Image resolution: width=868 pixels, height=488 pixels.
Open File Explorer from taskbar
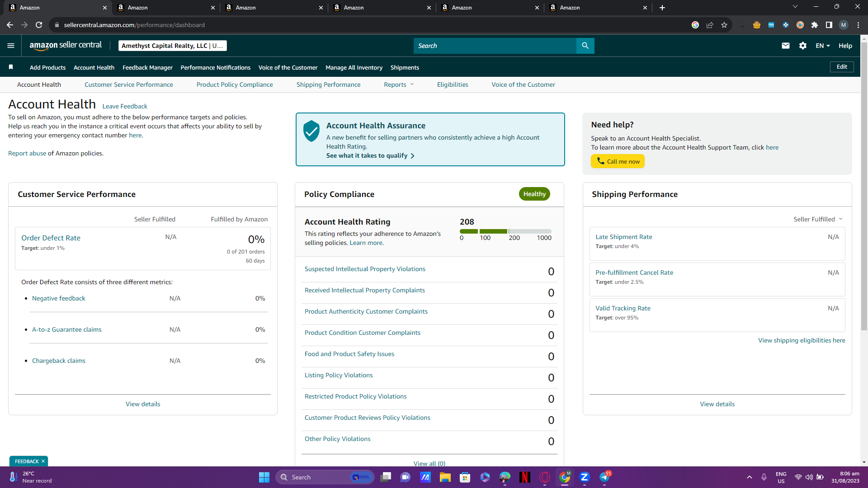(x=445, y=477)
